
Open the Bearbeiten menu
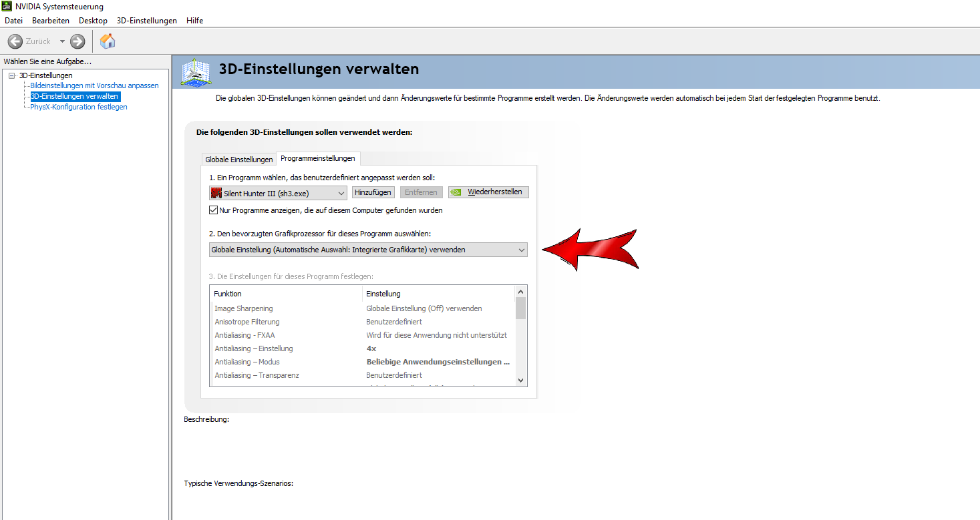51,21
